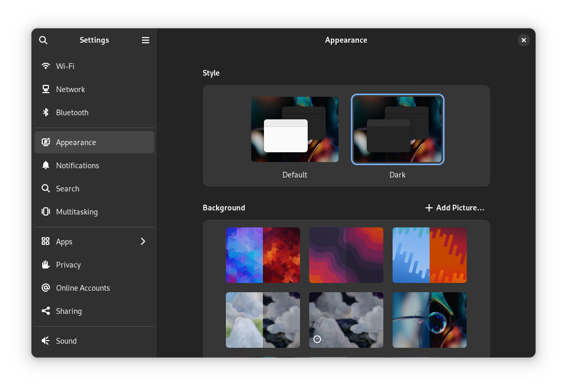This screenshot has height=392, width=567.
Task: Click the Sharing icon in sidebar
Action: (46, 311)
